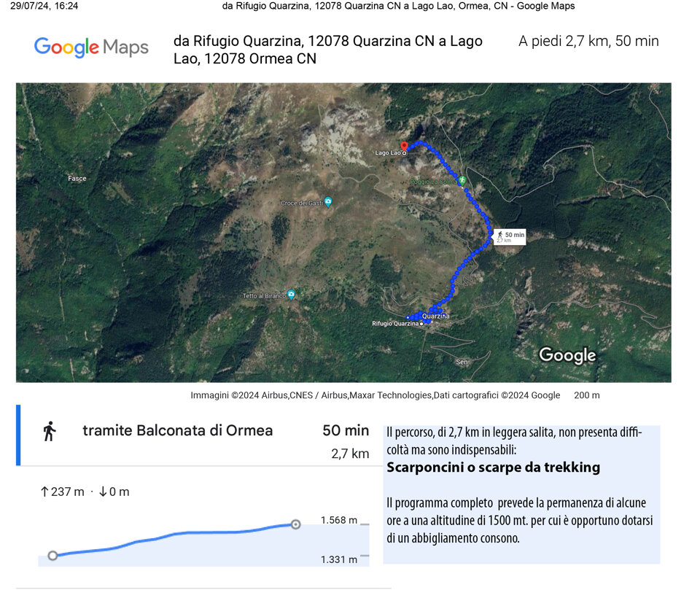Click the elevation ascent arrow 237 m
700x598 pixels.
[x=44, y=492]
